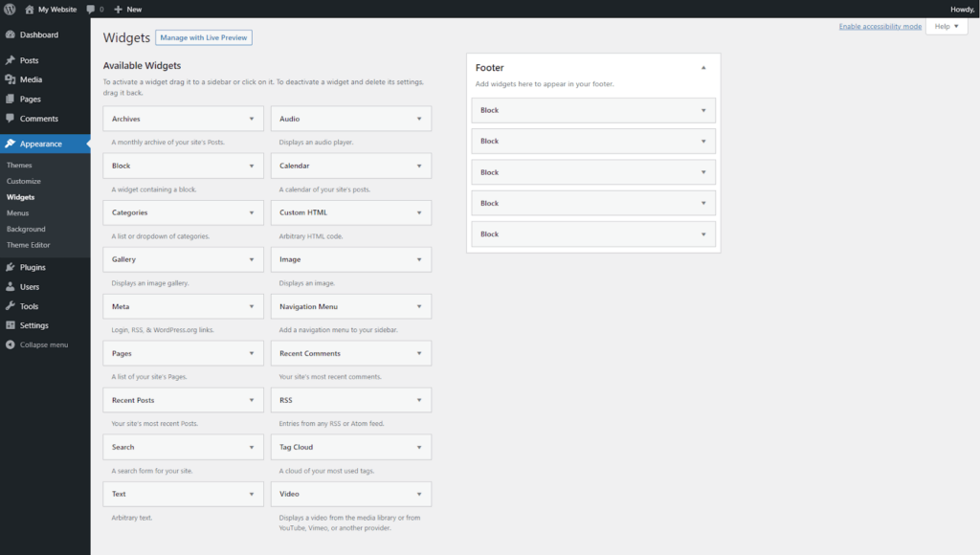
Task: Click the Settings sliders icon
Action: (x=10, y=325)
